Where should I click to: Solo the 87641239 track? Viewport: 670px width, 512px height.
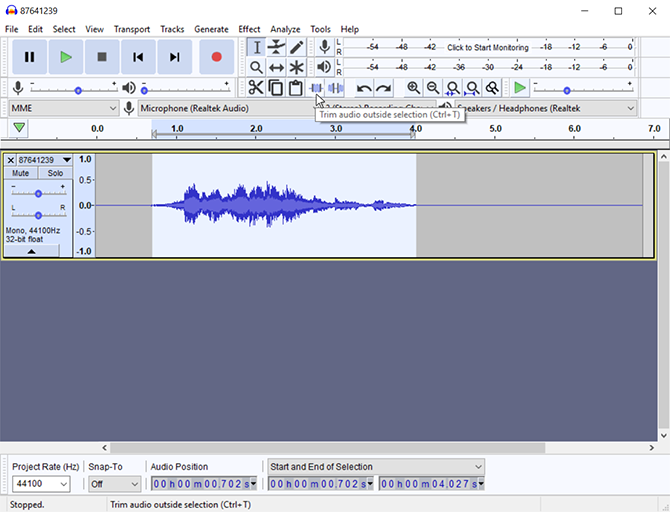pyautogui.click(x=55, y=174)
